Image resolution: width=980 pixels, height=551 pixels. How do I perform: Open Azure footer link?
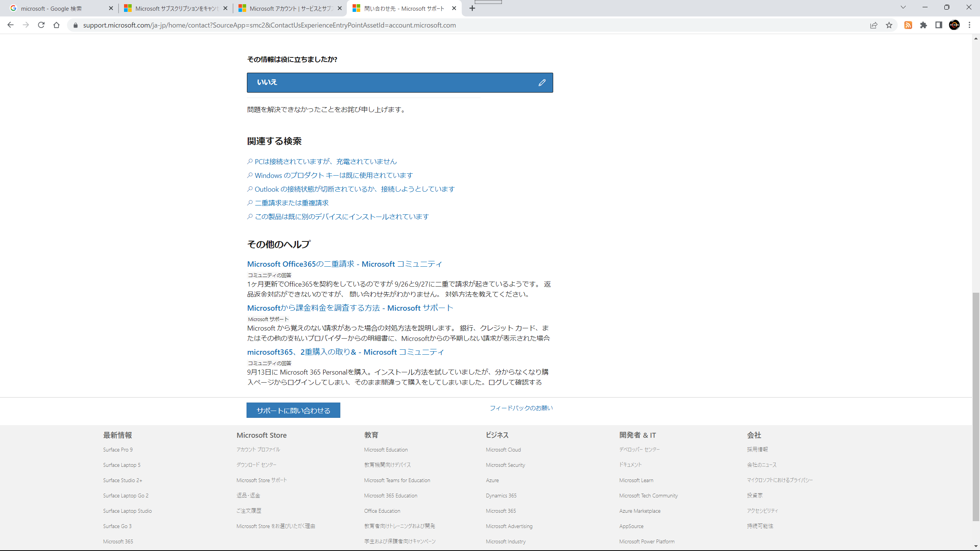(492, 480)
